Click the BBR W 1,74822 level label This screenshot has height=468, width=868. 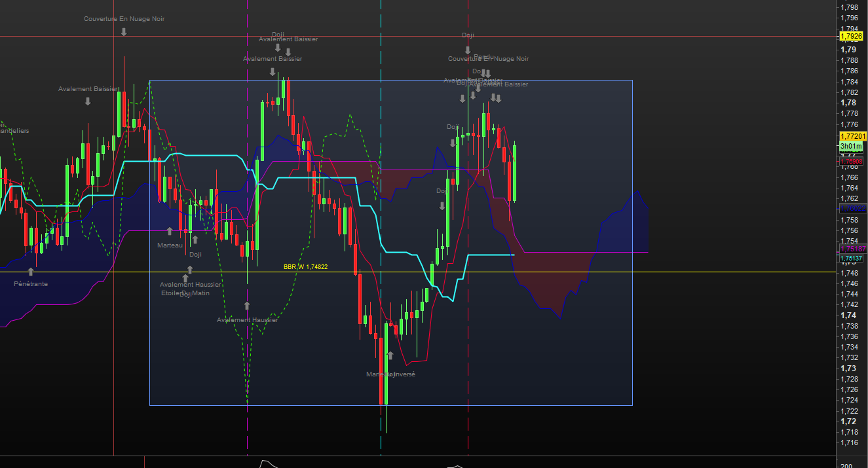(305, 267)
